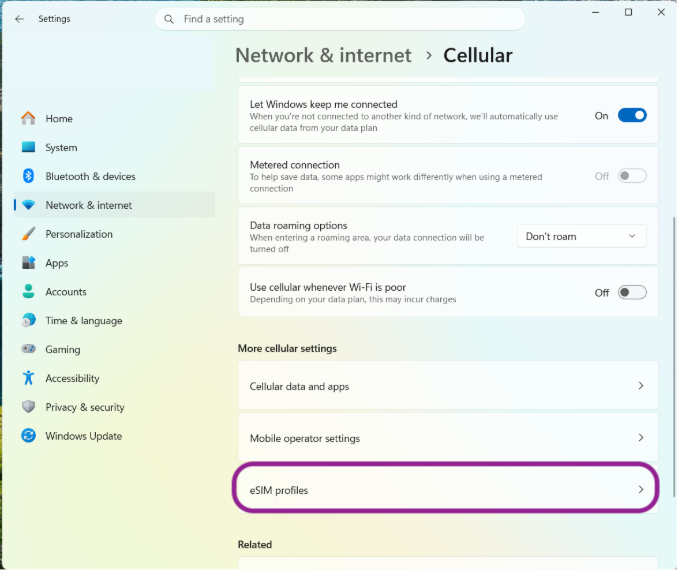Click the Privacy shield icon
The width and height of the screenshot is (678, 570).
(29, 407)
